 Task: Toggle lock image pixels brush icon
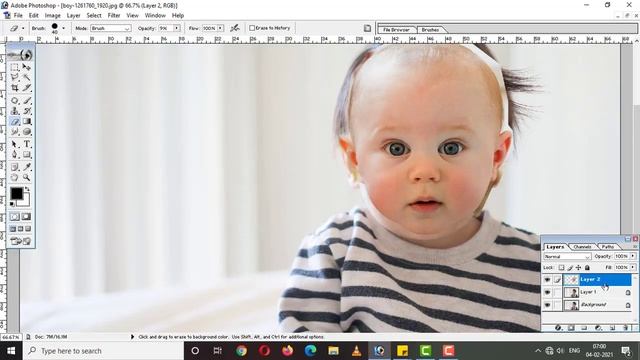[570, 268]
